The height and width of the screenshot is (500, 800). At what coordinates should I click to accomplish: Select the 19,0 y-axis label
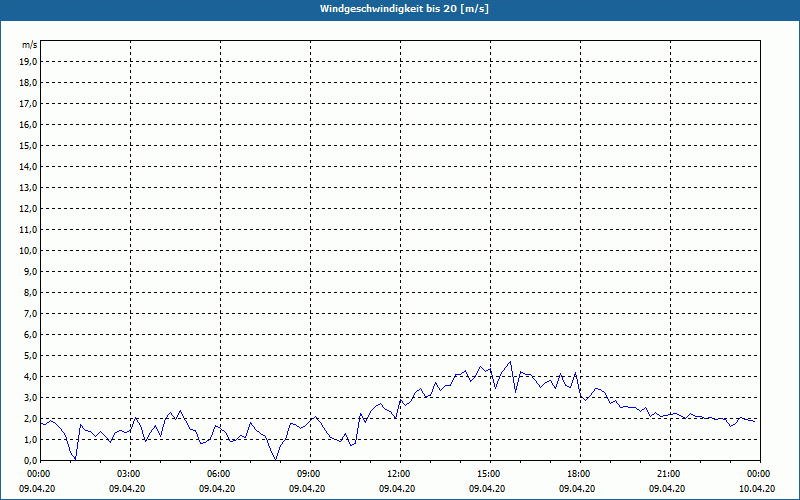pos(29,61)
